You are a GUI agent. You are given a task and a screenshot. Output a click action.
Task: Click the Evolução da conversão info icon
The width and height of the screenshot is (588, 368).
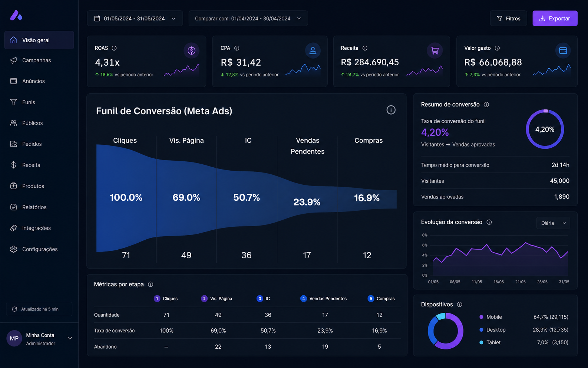[489, 222]
